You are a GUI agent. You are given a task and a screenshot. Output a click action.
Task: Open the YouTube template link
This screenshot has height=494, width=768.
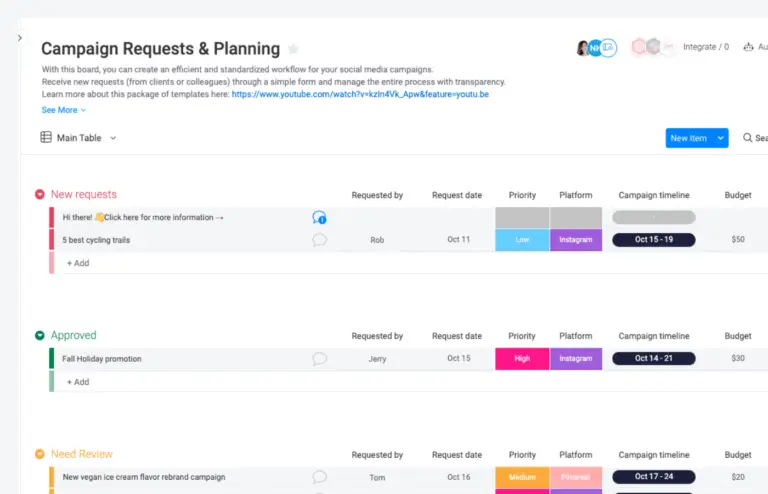point(360,94)
